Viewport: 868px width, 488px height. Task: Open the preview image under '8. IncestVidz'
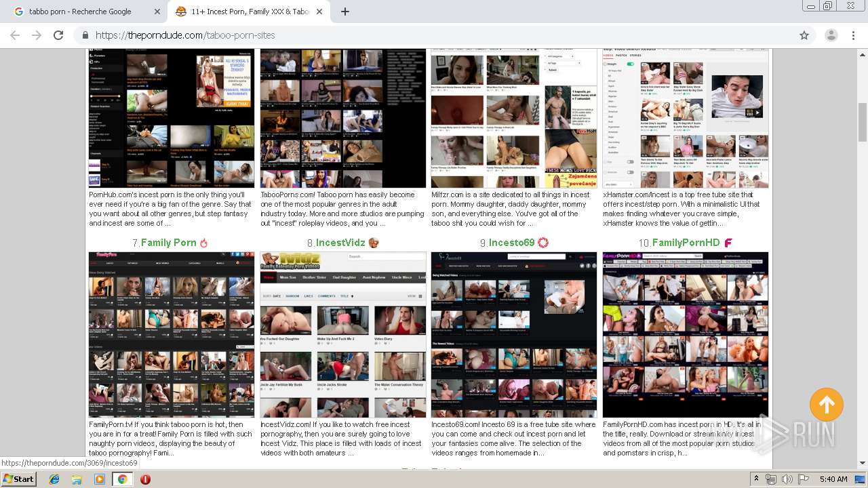click(343, 335)
